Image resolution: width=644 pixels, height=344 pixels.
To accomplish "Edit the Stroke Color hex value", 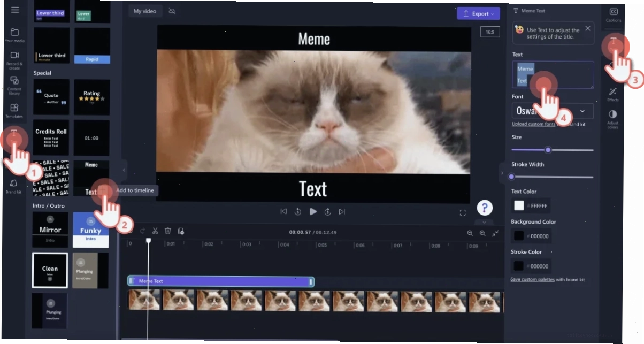I will coord(539,266).
